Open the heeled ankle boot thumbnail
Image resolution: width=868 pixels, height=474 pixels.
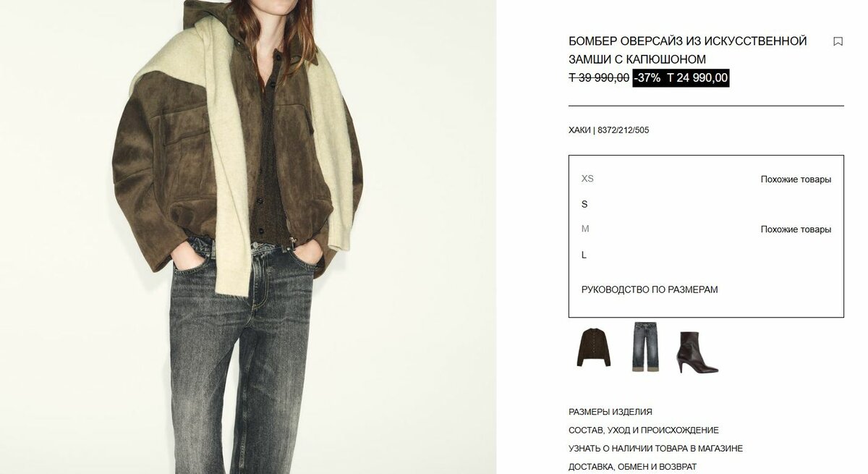click(697, 352)
